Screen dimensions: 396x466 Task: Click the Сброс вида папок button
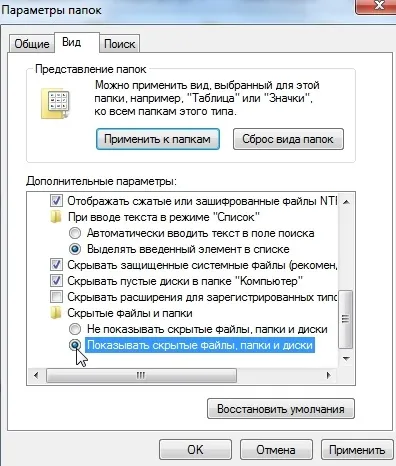(288, 139)
